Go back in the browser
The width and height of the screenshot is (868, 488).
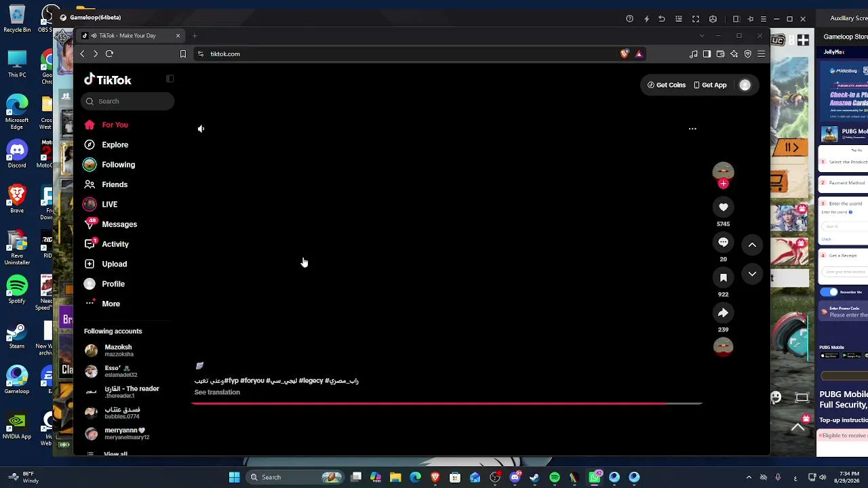(x=82, y=54)
